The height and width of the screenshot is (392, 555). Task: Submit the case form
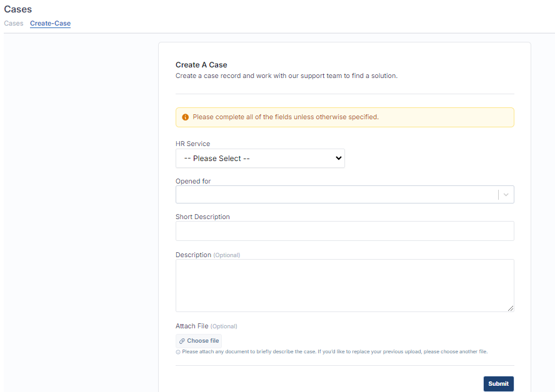[498, 383]
